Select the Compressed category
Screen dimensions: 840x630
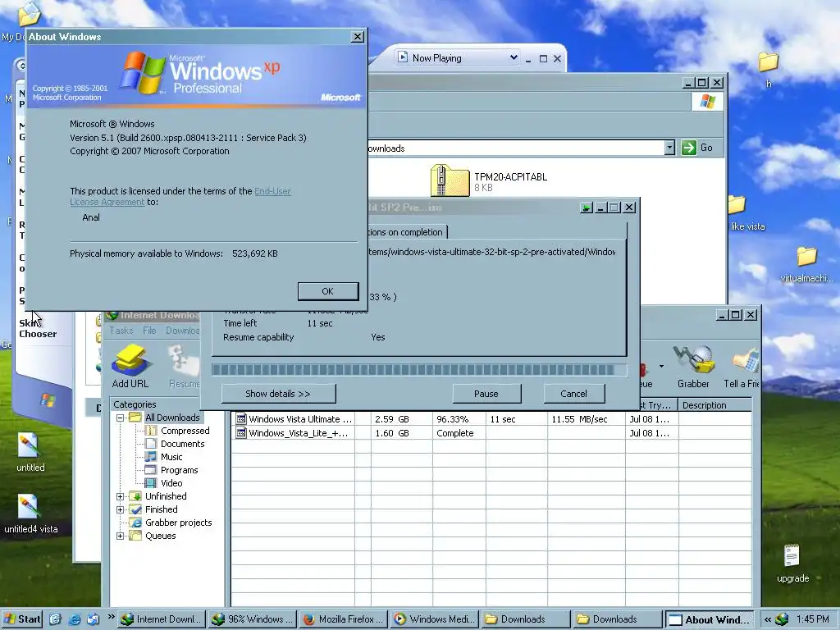click(185, 431)
